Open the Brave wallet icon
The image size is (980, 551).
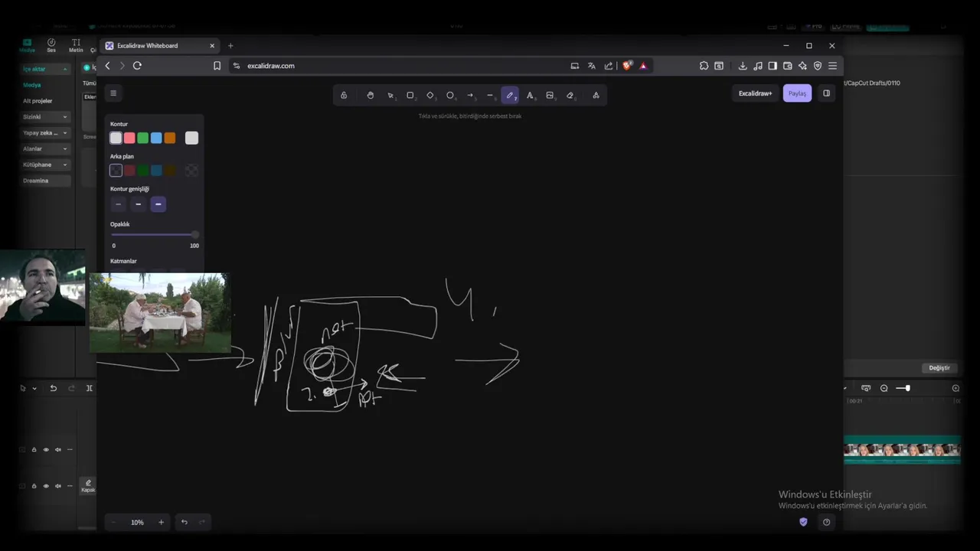coord(787,66)
